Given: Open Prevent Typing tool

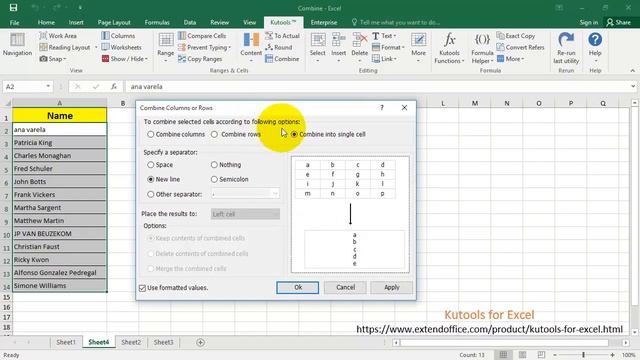Looking at the screenshot, I should pos(204,47).
